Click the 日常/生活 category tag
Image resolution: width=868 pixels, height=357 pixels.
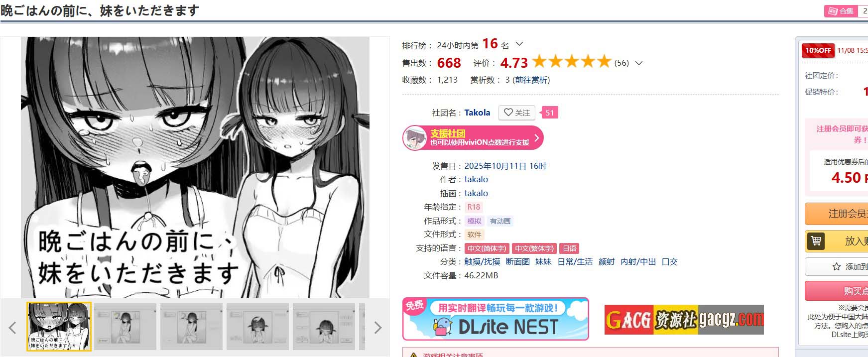click(x=575, y=262)
